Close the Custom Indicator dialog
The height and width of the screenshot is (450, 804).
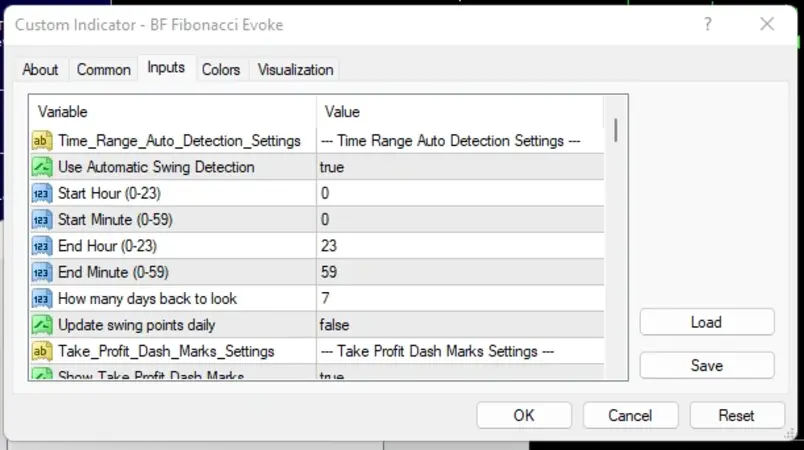click(767, 24)
